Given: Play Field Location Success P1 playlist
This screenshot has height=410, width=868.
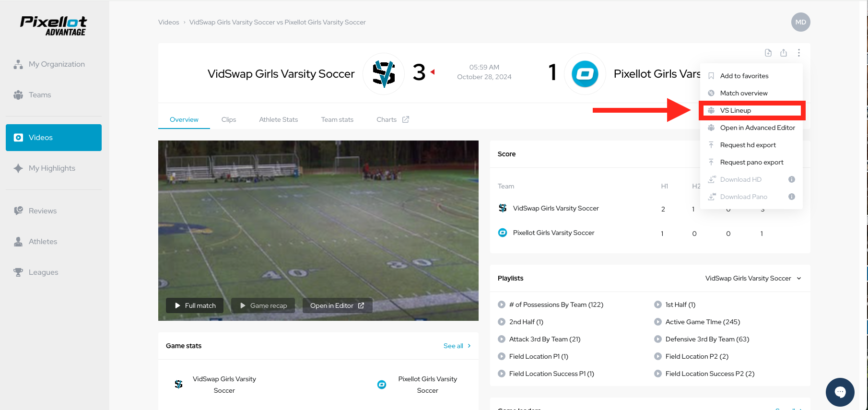Looking at the screenshot, I should coord(546,374).
